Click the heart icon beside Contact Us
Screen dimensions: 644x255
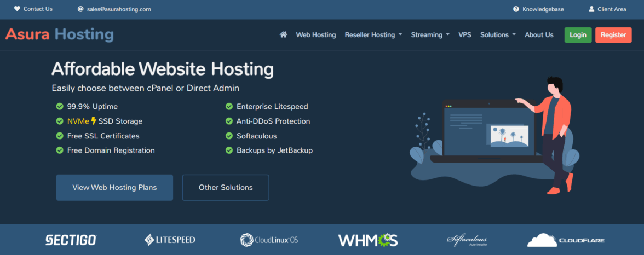click(x=17, y=9)
